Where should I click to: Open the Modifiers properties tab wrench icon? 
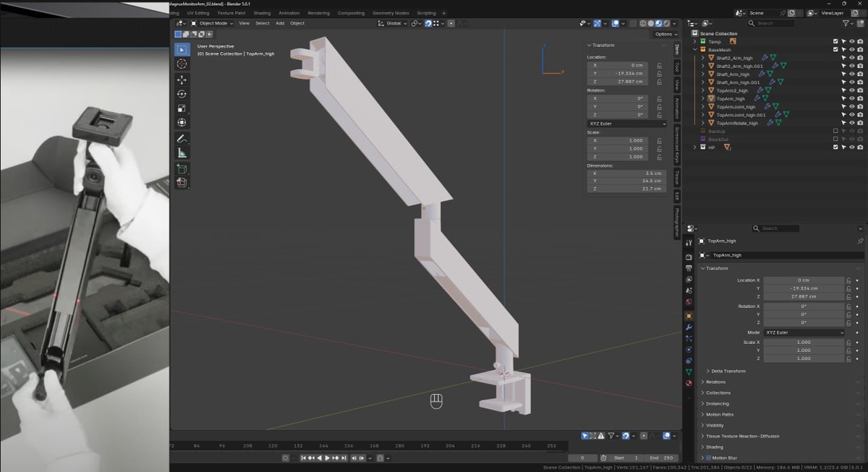click(689, 327)
